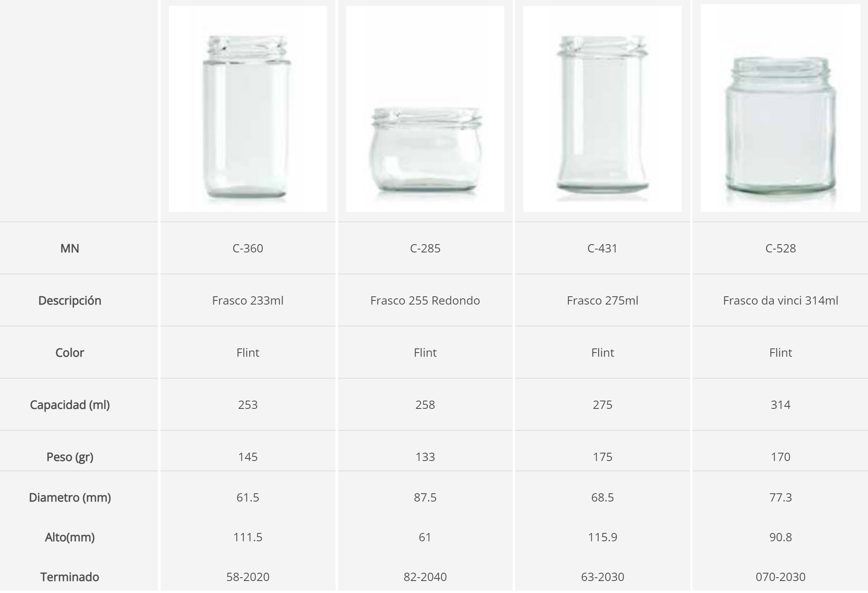Open Frasco da vinci 314ml description

click(780, 300)
